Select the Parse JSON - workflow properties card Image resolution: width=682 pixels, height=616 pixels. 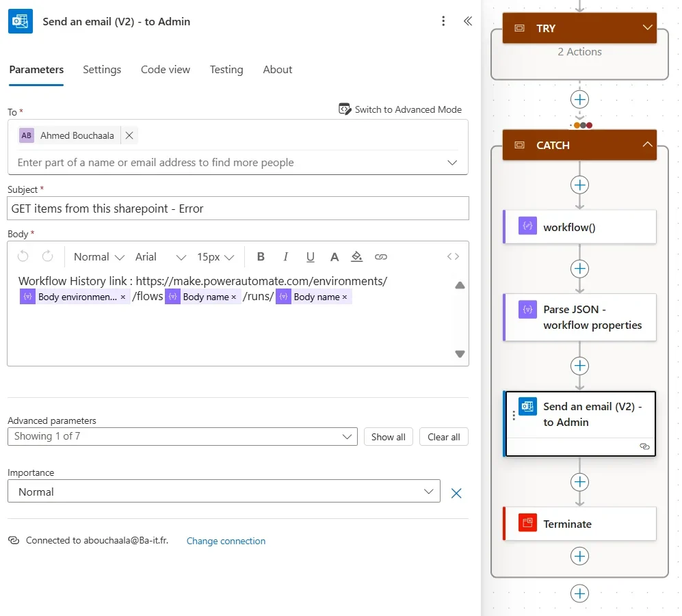(x=579, y=317)
